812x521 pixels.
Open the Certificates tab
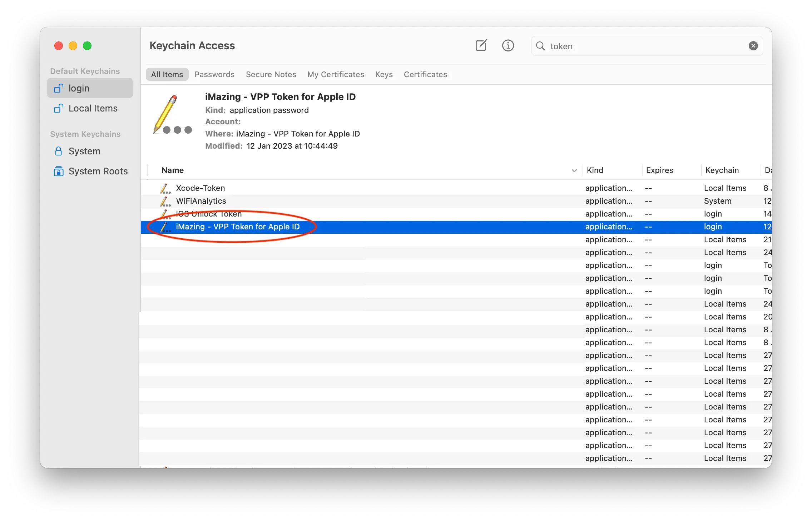[425, 74]
